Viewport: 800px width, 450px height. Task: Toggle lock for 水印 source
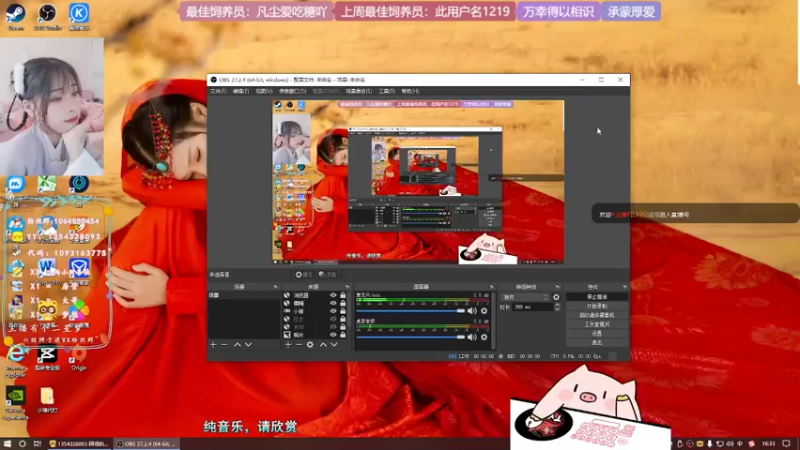(x=343, y=327)
